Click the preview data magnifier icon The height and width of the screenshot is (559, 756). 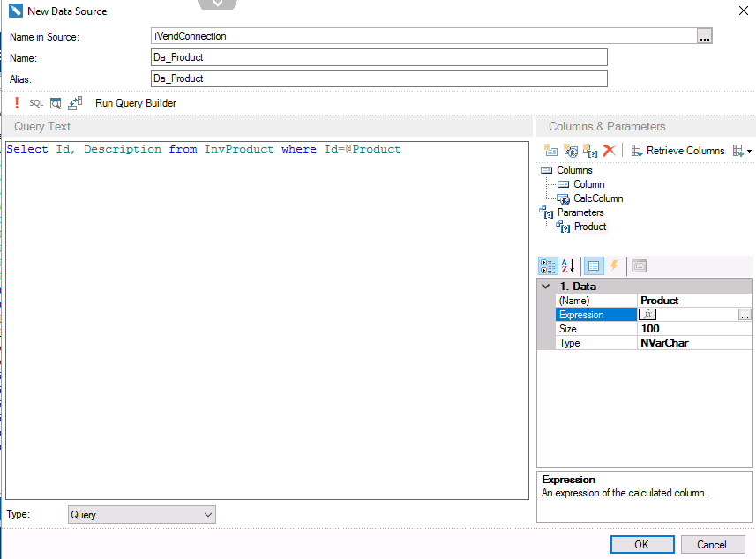(x=56, y=103)
